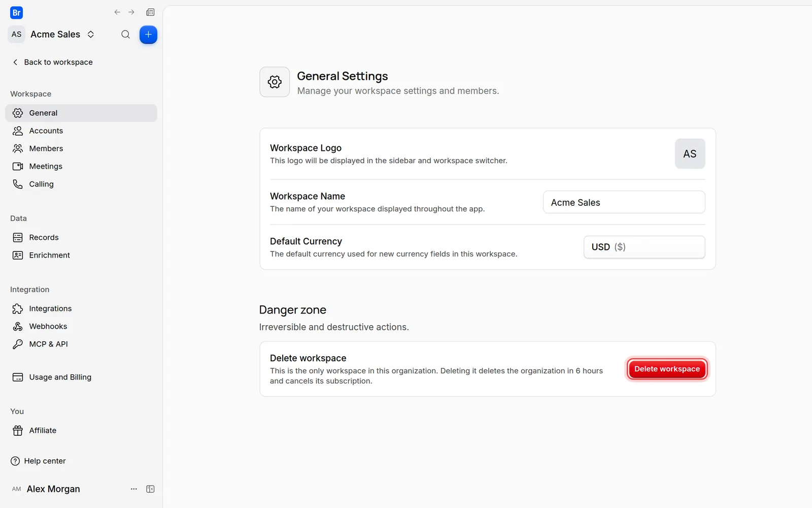Toggle sidebar with the collapse panel icon
Viewport: 812px width, 508px height.
click(x=150, y=489)
